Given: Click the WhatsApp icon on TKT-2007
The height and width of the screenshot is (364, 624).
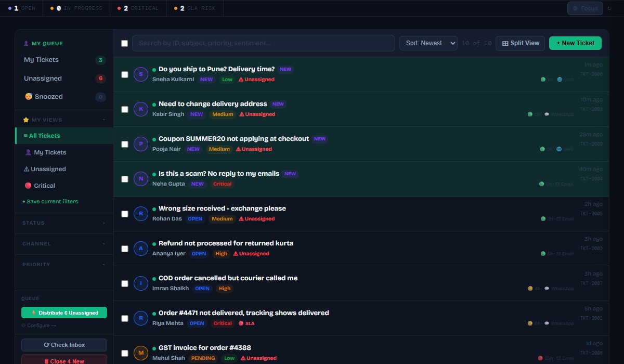Looking at the screenshot, I should point(547,288).
